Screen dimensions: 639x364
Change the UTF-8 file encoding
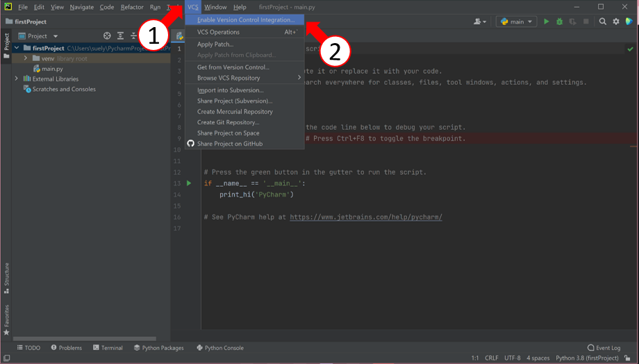coord(513,358)
